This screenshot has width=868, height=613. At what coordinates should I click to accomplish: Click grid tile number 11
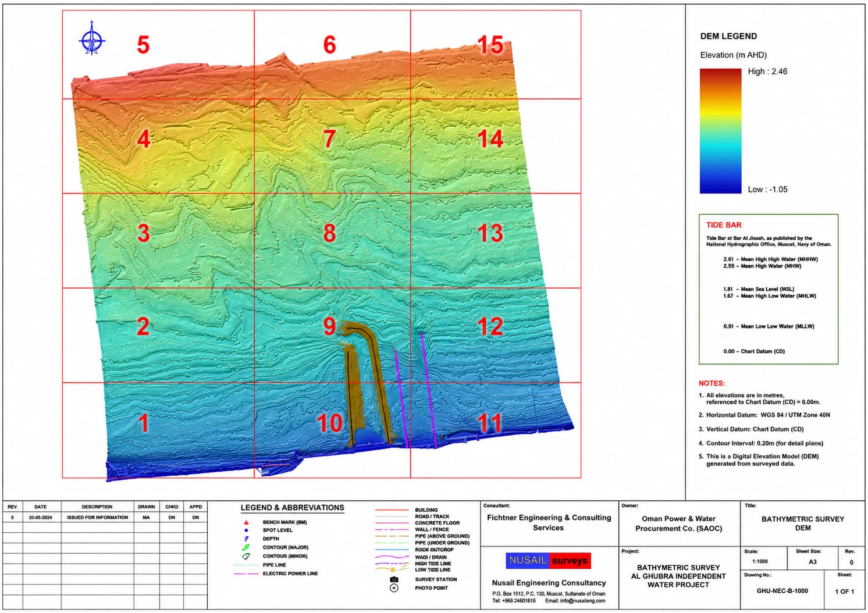(490, 423)
